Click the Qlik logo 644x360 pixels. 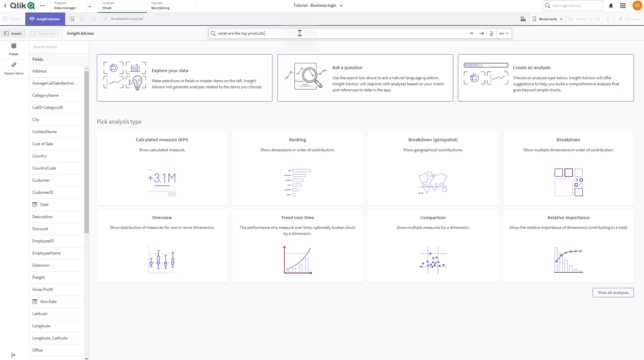tap(22, 5)
